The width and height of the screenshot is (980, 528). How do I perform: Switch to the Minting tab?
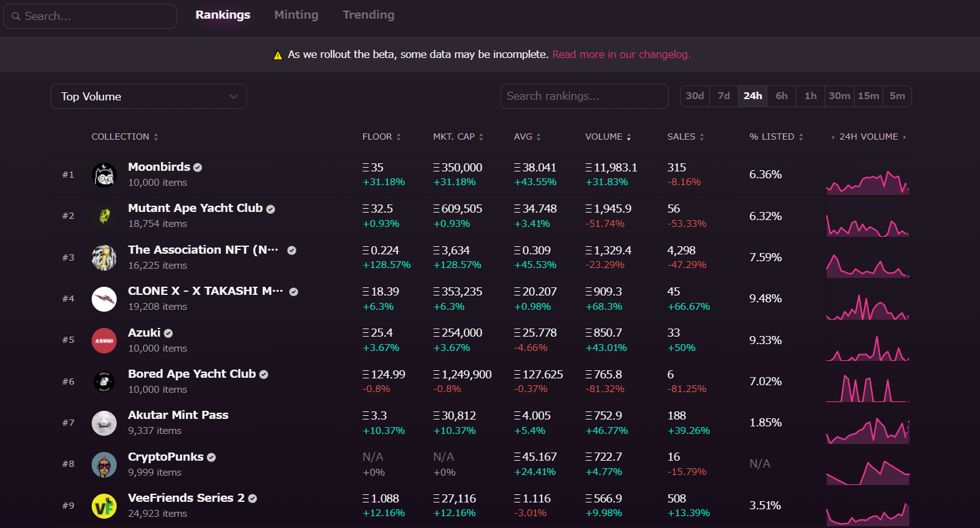(296, 15)
